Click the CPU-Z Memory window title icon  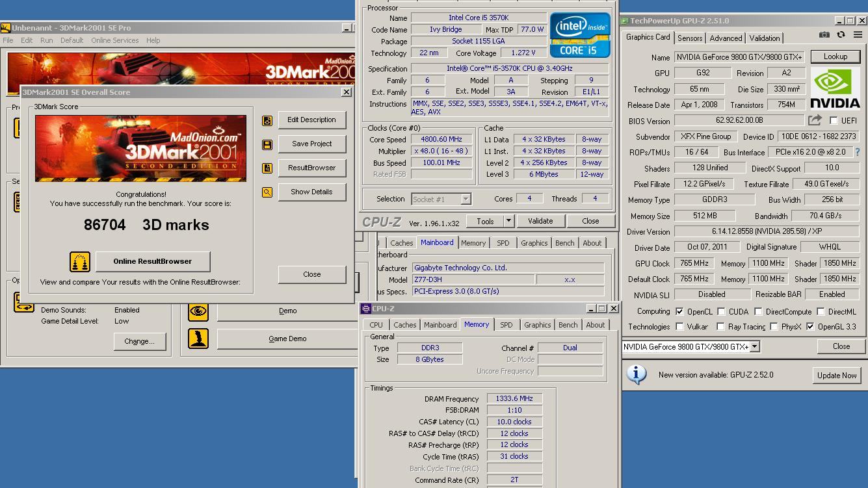366,309
